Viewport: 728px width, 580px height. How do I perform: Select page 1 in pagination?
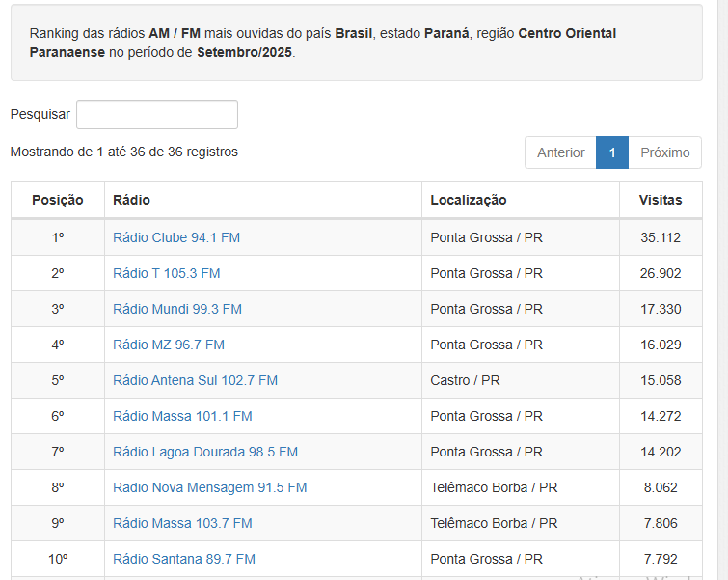point(612,152)
